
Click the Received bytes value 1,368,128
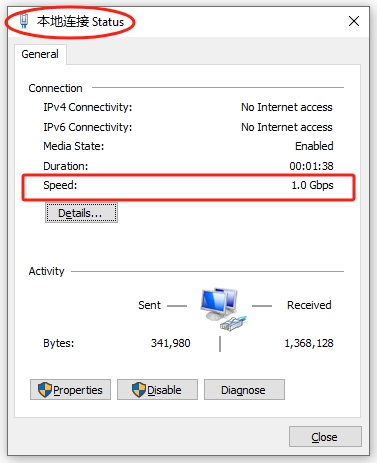click(309, 343)
